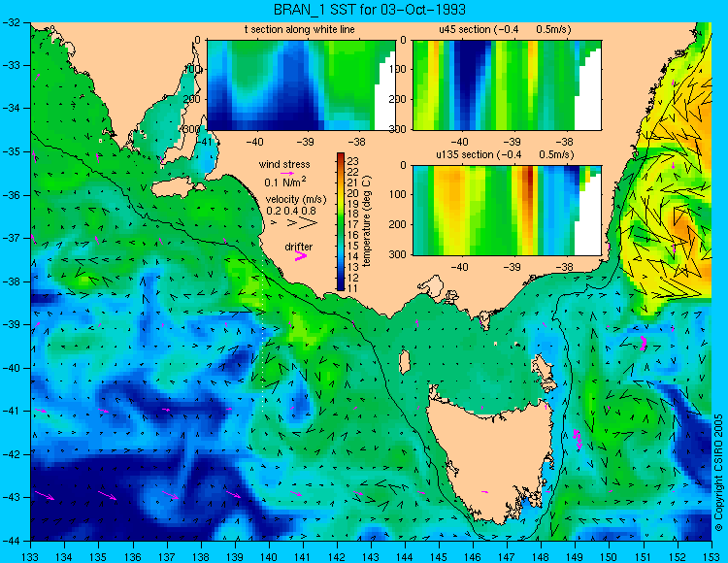The height and width of the screenshot is (563, 728).
Task: Click the '11' value on the color bar
Action: click(x=353, y=287)
